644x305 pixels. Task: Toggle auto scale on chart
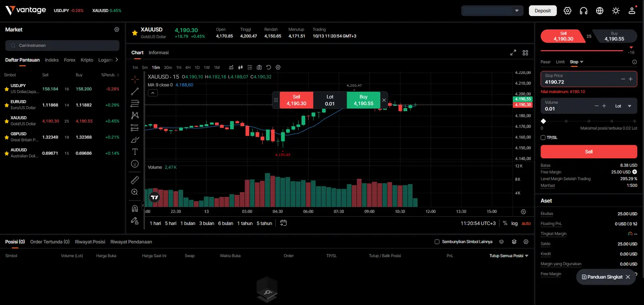pyautogui.click(x=526, y=223)
